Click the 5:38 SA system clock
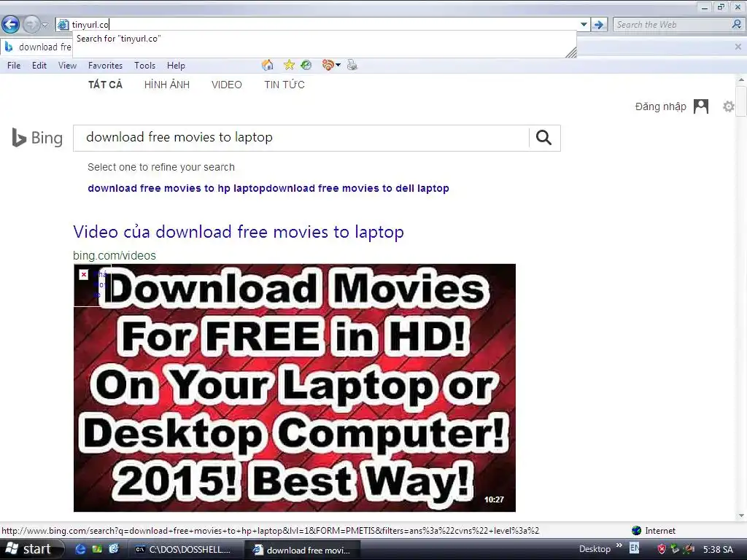The height and width of the screenshot is (560, 747). (x=718, y=550)
